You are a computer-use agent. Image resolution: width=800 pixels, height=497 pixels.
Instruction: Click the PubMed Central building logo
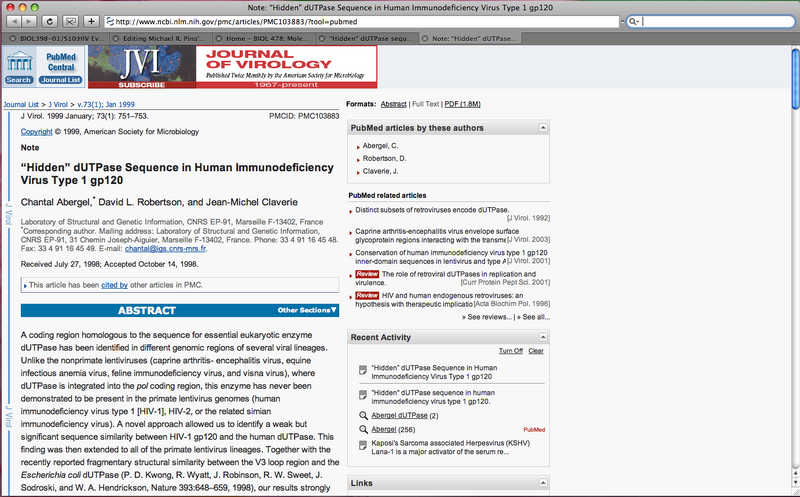coord(19,61)
